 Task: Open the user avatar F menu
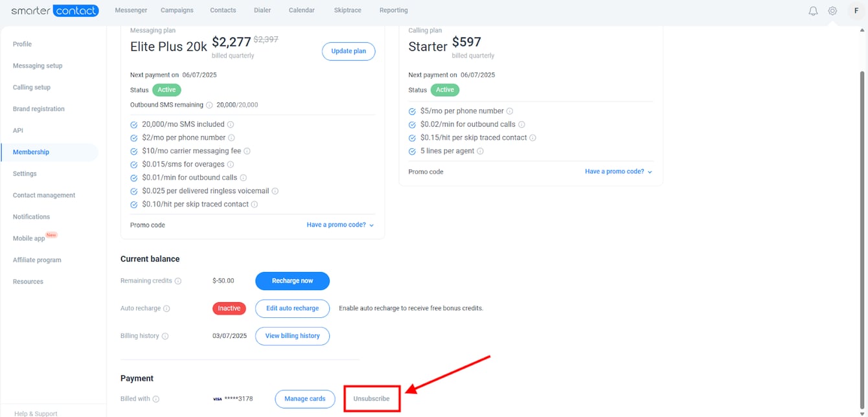856,11
